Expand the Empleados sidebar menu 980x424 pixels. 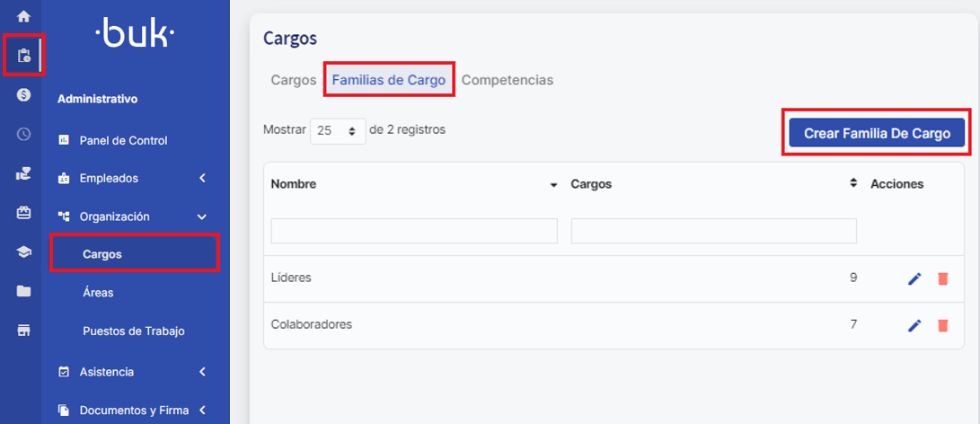click(x=133, y=178)
